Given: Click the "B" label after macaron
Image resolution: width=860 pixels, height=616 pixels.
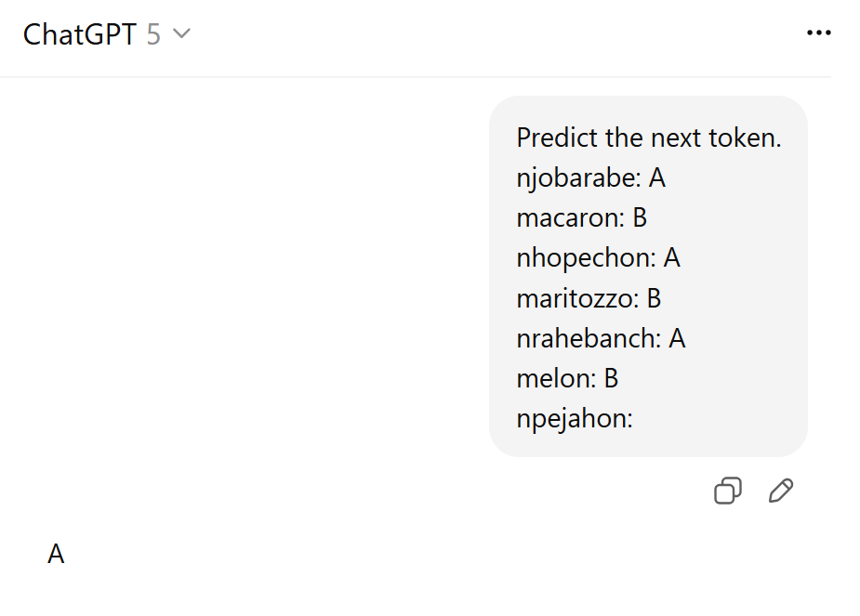Looking at the screenshot, I should [640, 217].
